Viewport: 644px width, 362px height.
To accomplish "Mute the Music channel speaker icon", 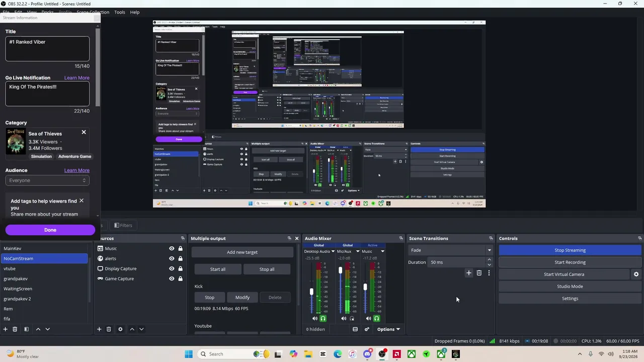I will click(x=369, y=318).
